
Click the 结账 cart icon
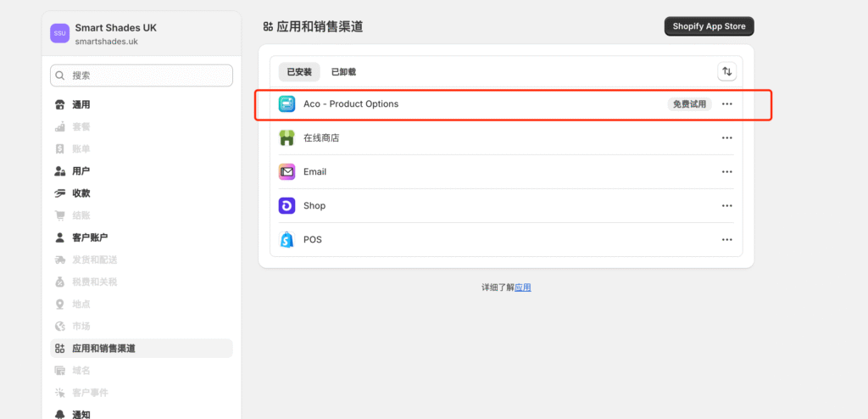click(x=60, y=215)
